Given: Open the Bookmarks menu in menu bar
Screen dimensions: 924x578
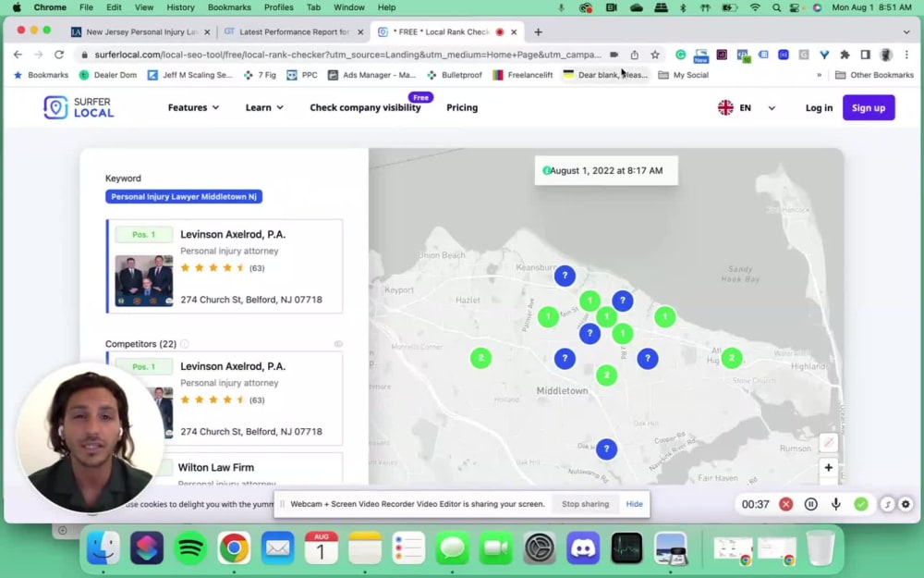Looking at the screenshot, I should pos(229,7).
